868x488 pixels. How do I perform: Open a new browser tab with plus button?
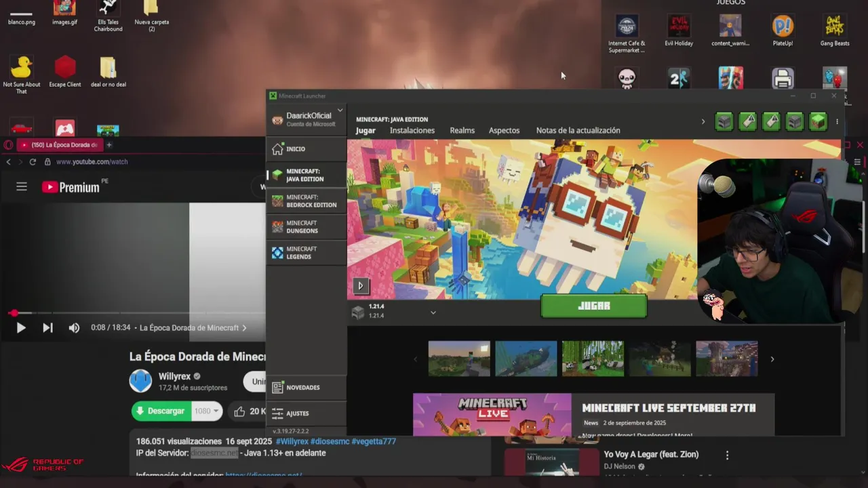tap(108, 144)
